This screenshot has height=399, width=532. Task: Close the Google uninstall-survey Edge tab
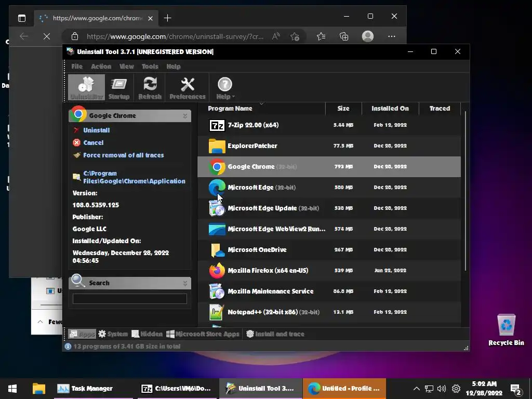click(x=150, y=18)
